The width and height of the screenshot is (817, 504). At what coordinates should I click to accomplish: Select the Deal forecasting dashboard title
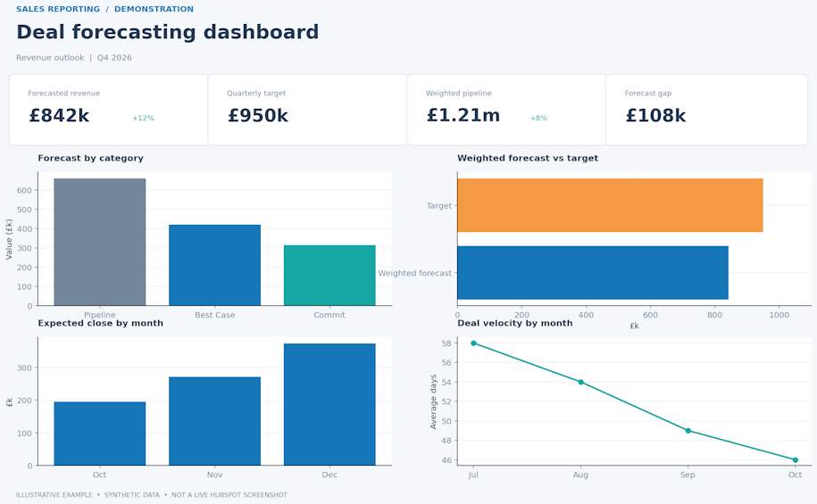pyautogui.click(x=167, y=32)
